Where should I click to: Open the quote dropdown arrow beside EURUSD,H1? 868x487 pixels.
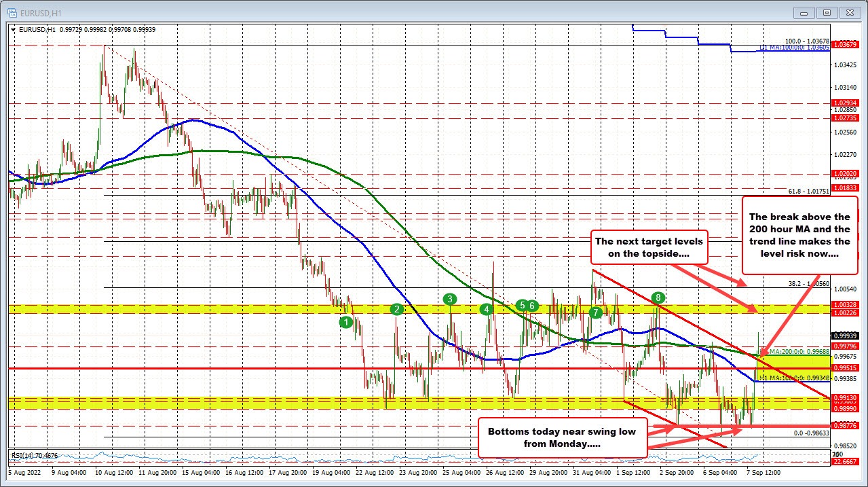point(14,29)
